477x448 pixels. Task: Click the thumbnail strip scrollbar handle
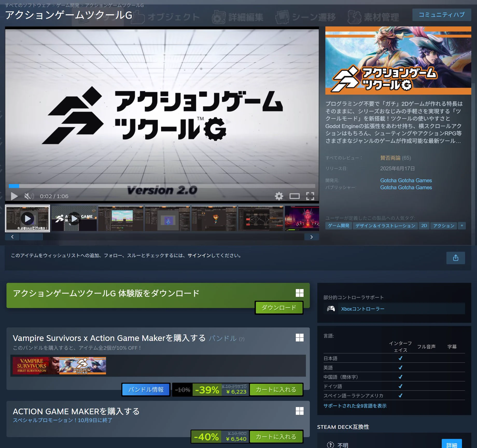32,237
